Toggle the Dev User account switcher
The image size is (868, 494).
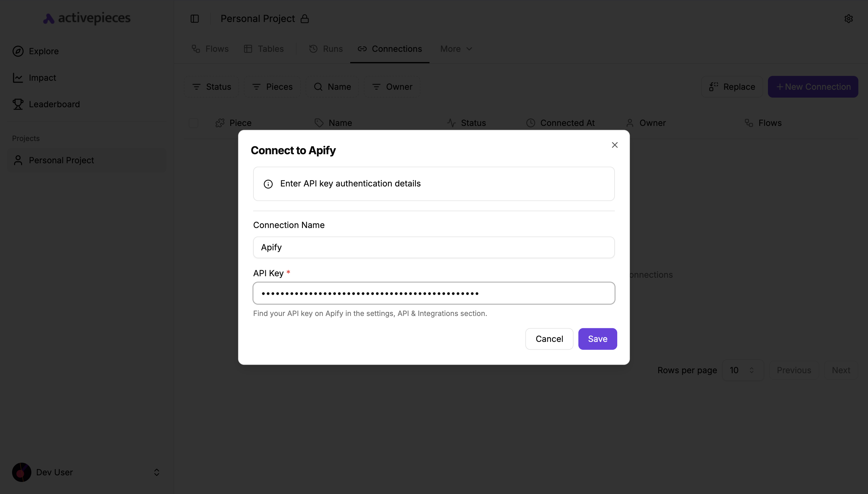156,472
